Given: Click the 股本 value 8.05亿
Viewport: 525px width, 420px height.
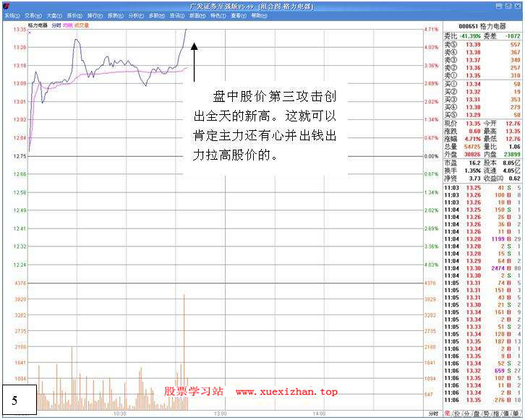Looking at the screenshot, I should [x=511, y=163].
